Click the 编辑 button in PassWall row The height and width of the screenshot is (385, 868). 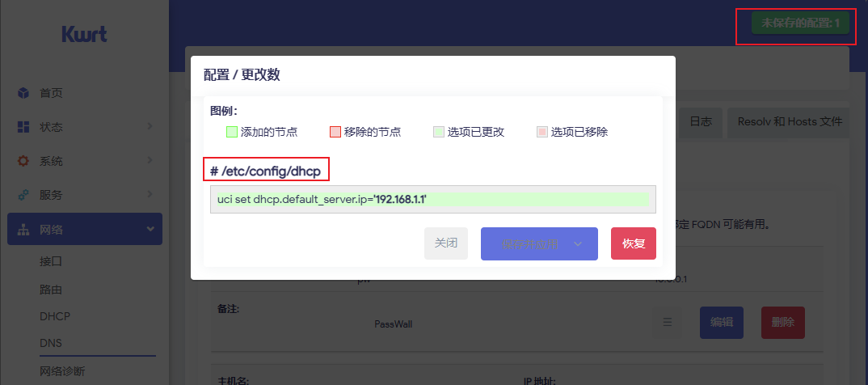click(722, 323)
